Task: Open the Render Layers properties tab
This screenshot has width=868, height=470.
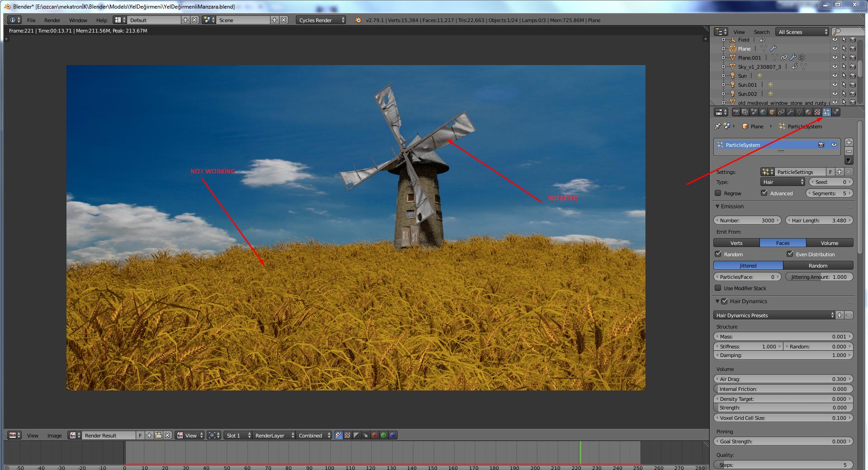Action: tap(745, 112)
